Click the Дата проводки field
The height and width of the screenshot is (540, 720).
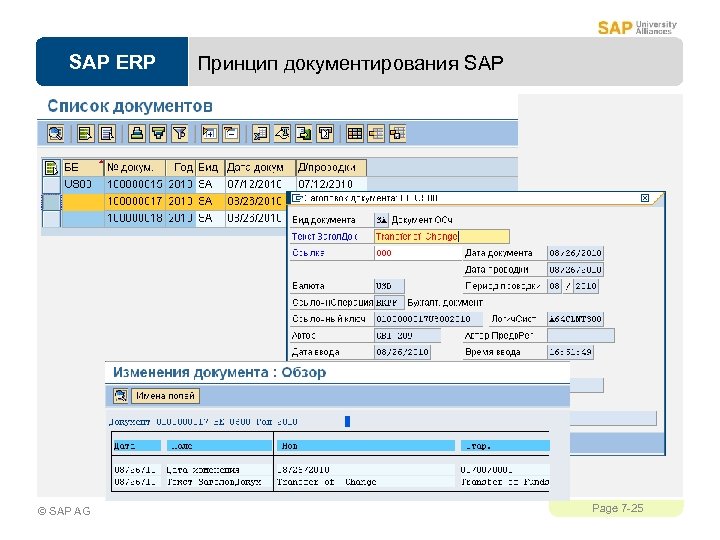tap(575, 270)
